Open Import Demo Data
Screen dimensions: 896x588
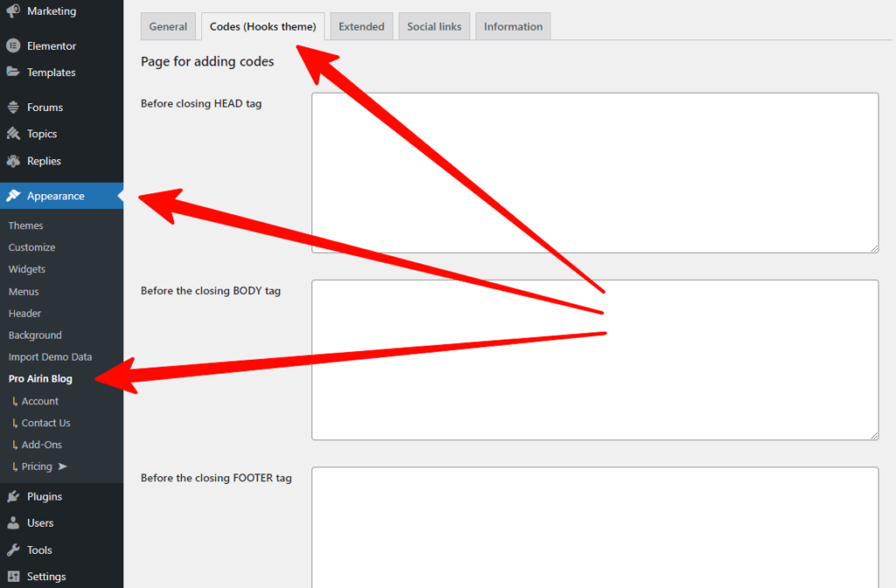tap(50, 356)
